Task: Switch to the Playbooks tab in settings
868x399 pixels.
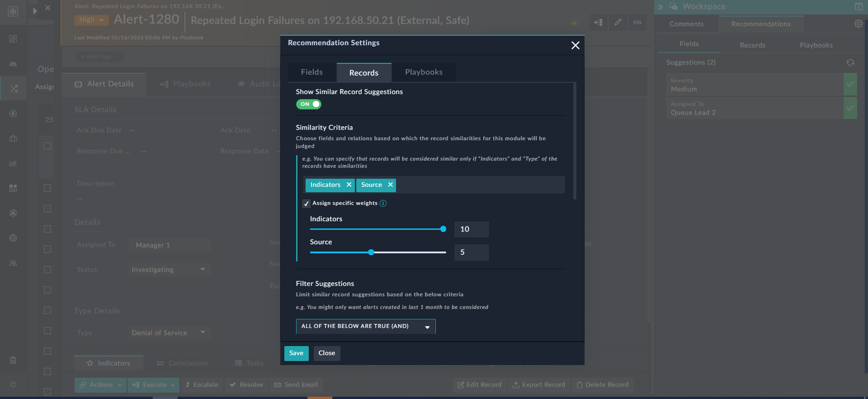Action: [424, 72]
